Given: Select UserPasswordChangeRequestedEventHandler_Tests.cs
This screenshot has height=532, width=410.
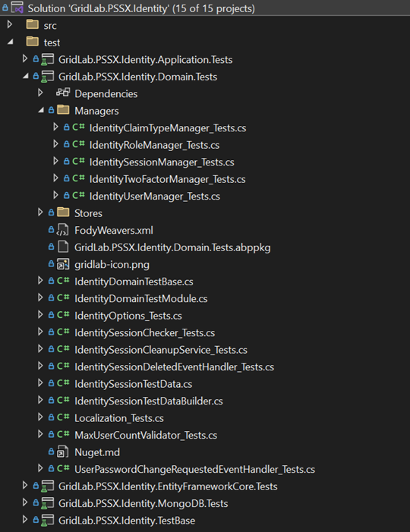Looking at the screenshot, I should pyautogui.click(x=194, y=469).
